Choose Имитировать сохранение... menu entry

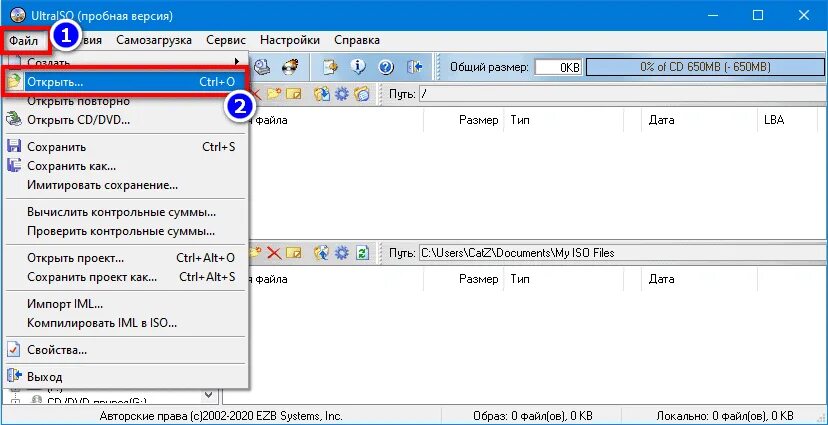[x=127, y=185]
